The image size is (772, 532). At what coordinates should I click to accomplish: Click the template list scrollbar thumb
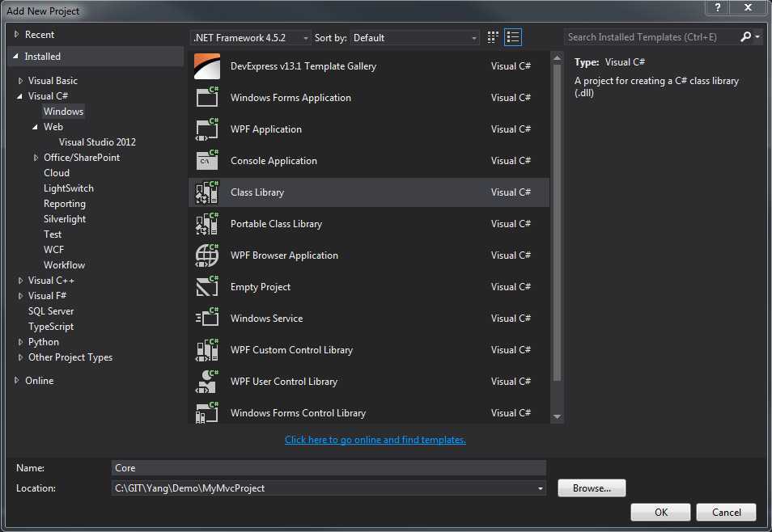click(x=557, y=222)
